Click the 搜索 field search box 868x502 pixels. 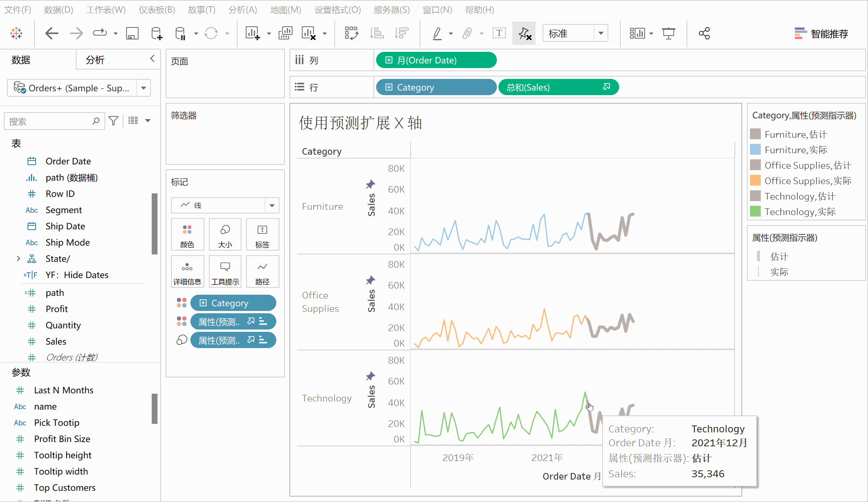[50, 121]
